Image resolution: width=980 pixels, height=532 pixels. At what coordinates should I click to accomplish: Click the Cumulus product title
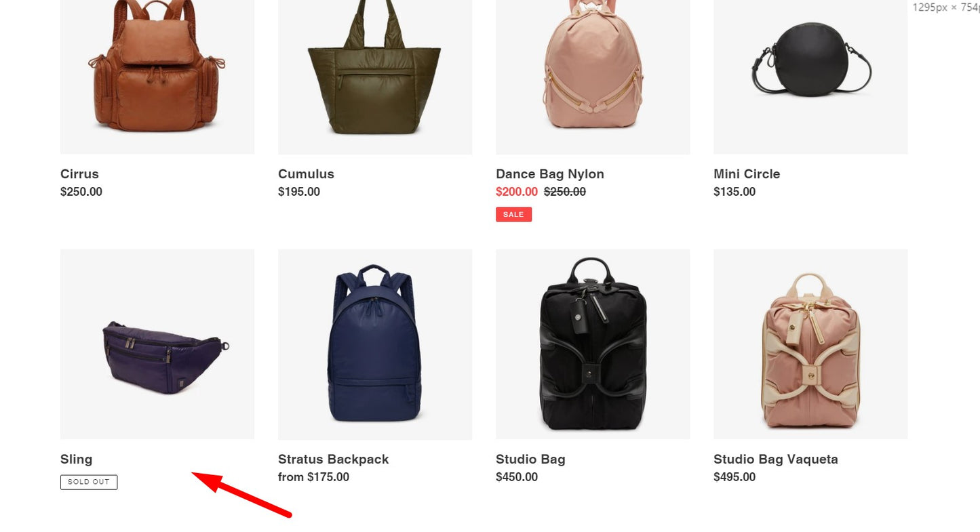point(306,174)
